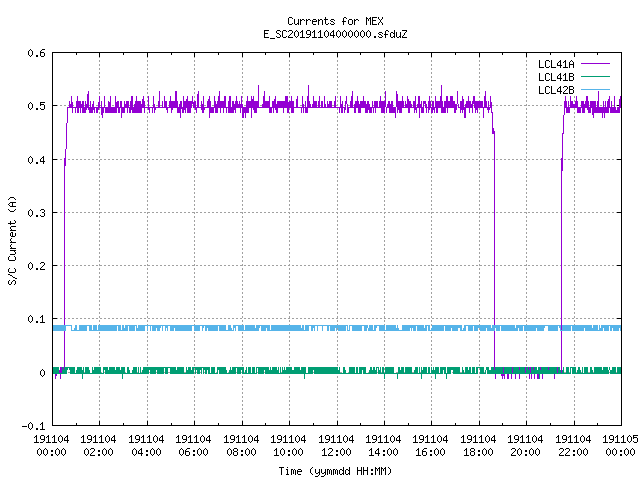Click the 0.6 y-axis tick label
Screen dimensions: 640x480
tap(36, 53)
